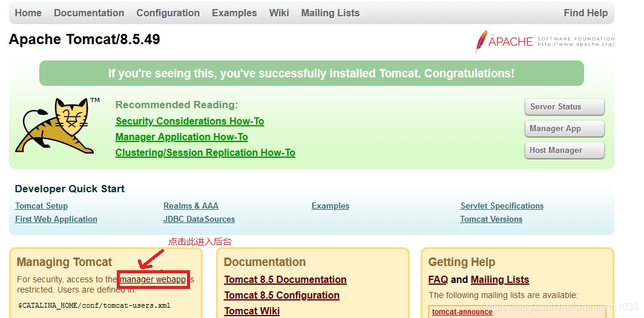
Task: Open the Manager App button
Action: click(564, 128)
